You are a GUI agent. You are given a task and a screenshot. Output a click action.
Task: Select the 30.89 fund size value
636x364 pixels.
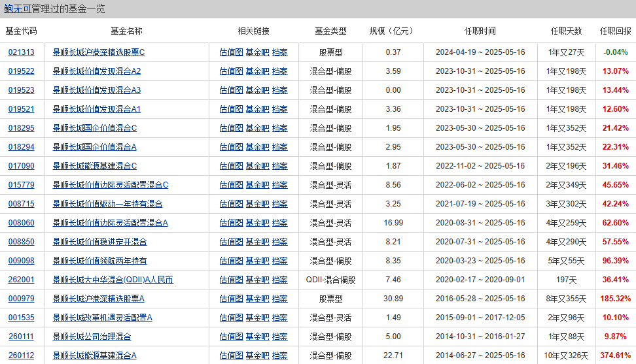click(x=393, y=299)
